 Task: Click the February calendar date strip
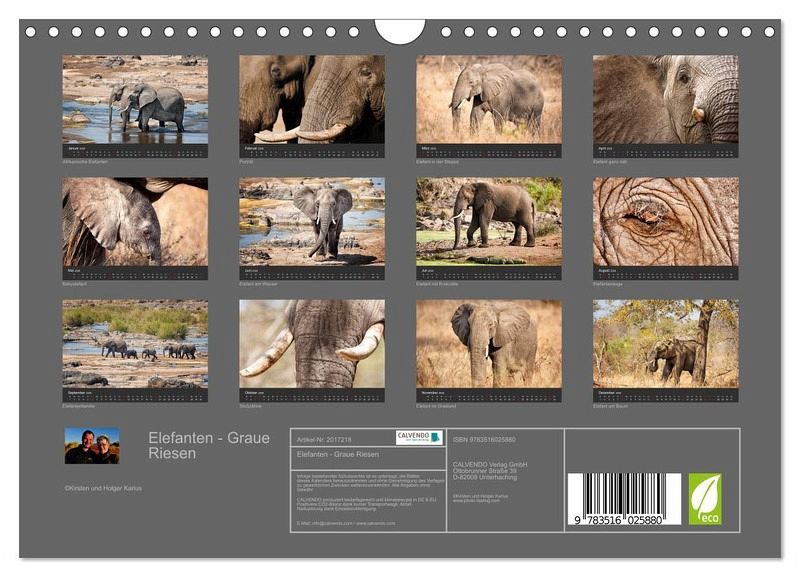[x=312, y=151]
